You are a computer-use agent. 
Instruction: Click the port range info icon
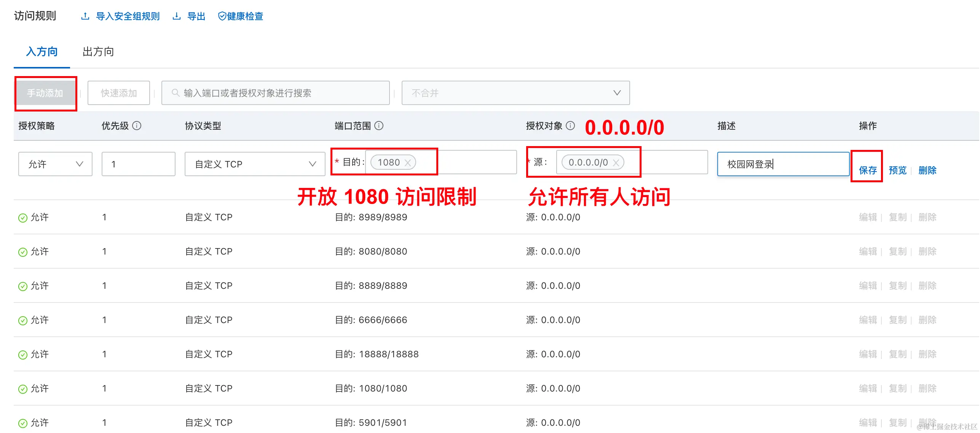[x=379, y=126]
